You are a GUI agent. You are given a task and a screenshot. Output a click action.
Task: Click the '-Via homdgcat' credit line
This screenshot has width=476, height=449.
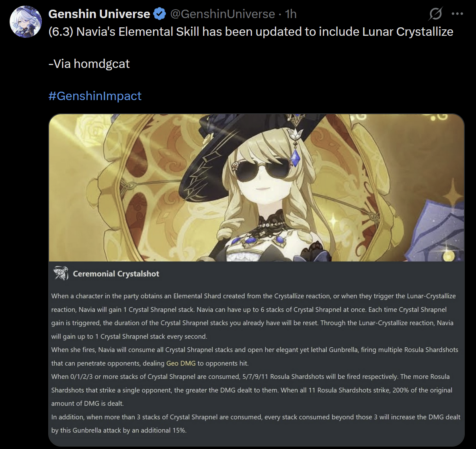coord(89,64)
